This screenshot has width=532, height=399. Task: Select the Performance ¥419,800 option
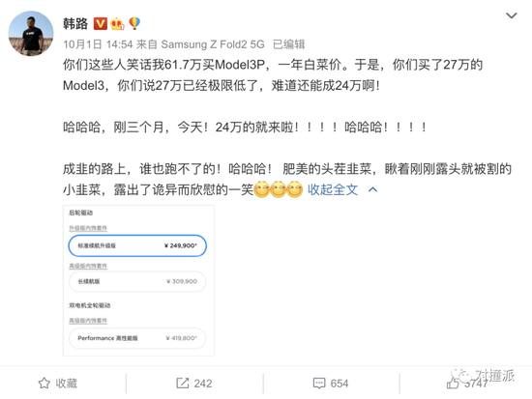pyautogui.click(x=137, y=338)
